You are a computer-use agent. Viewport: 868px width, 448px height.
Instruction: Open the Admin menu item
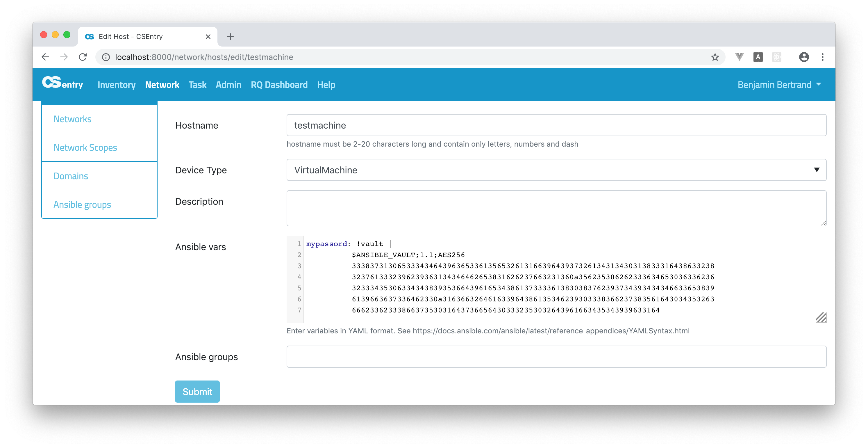click(228, 85)
